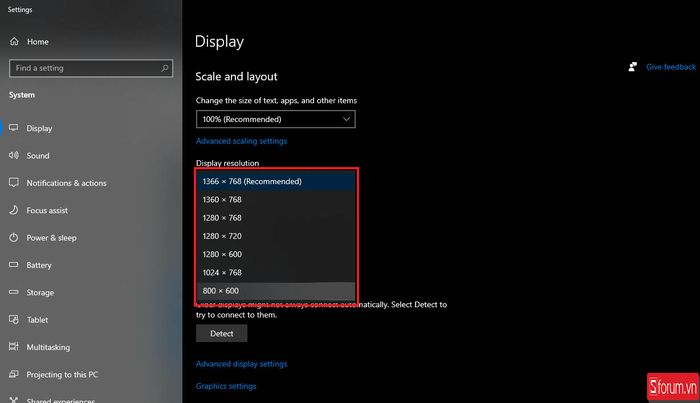Click the Sound speaker icon

pos(14,155)
